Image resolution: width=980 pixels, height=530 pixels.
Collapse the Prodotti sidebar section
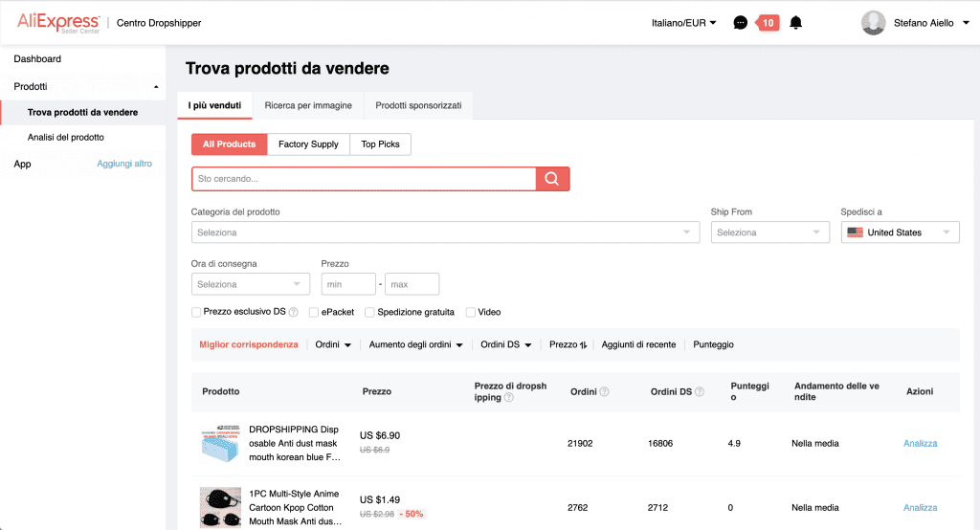pos(156,87)
